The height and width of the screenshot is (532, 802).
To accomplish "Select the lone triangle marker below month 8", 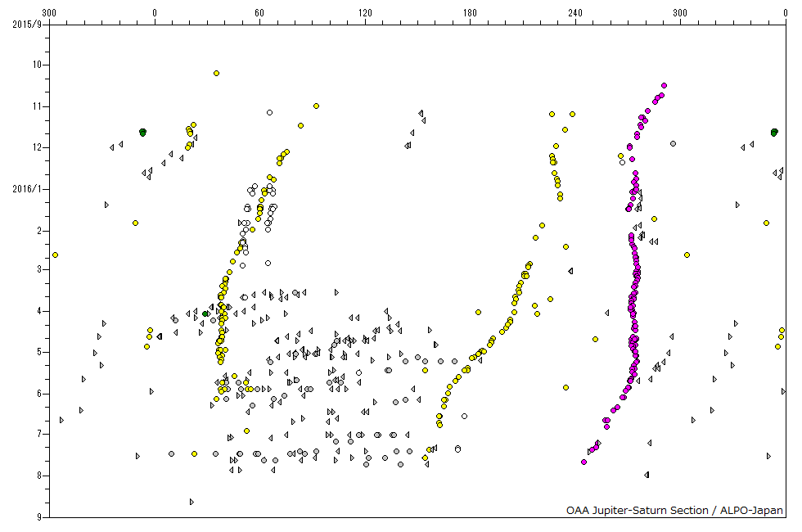I will (x=191, y=502).
